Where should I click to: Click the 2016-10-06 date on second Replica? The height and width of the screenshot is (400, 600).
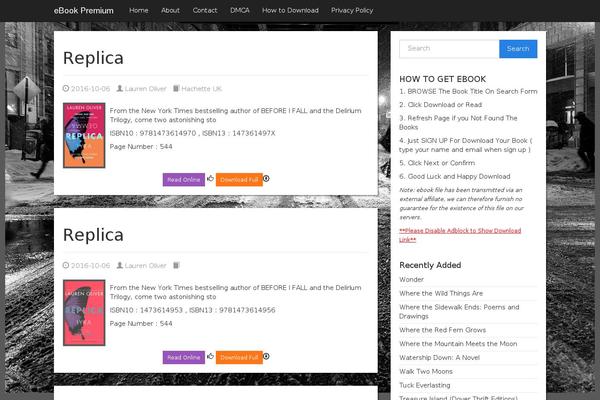coord(90,266)
